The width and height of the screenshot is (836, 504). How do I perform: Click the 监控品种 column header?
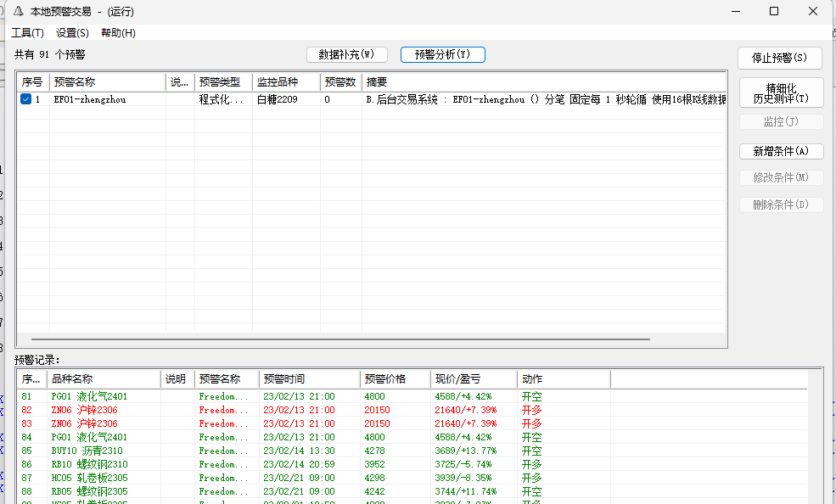[x=286, y=82]
